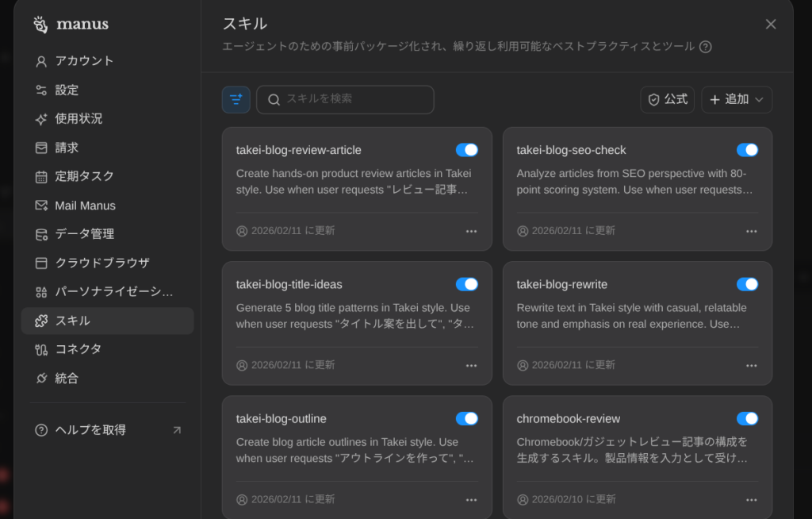Open the three-dot menu on the takei-blog-rewrite card
The width and height of the screenshot is (812, 519).
point(751,365)
